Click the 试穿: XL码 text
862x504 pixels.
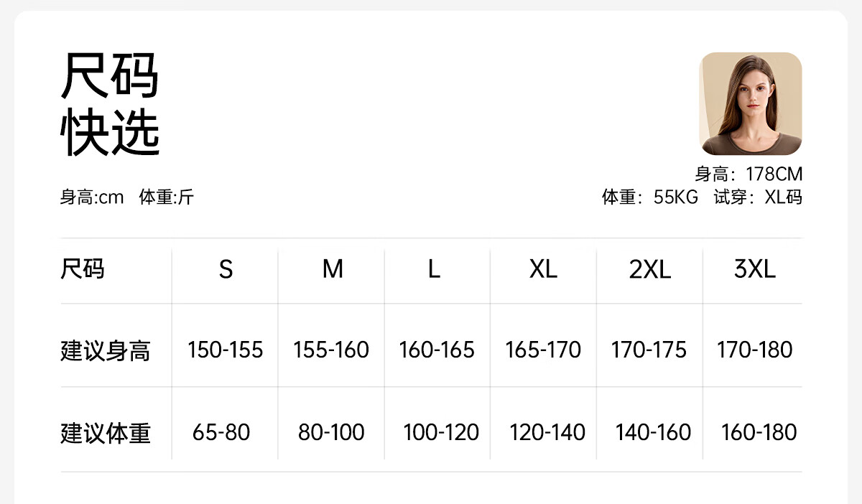(758, 197)
